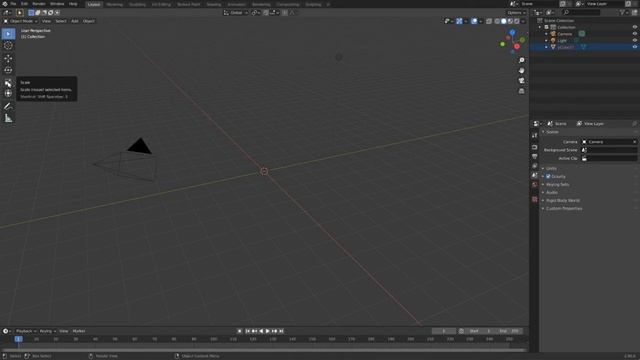Click the pan view hand icon
640x360 pixels.
522,71
